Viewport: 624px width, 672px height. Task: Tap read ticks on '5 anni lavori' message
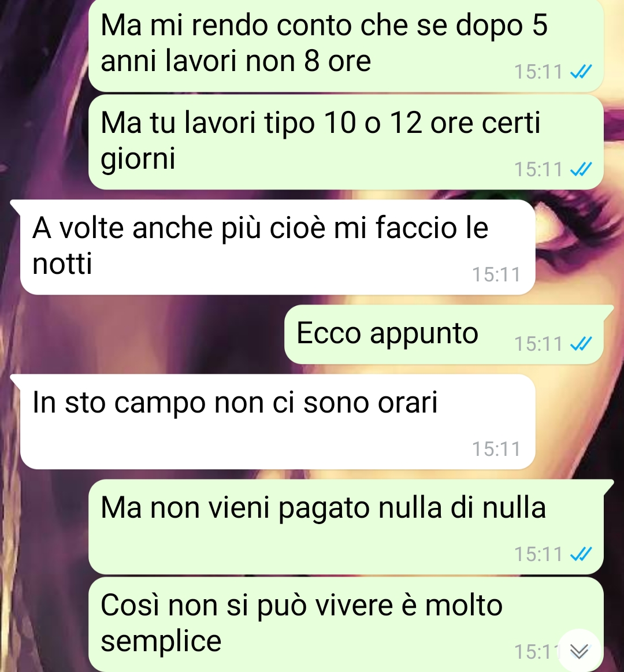[581, 72]
